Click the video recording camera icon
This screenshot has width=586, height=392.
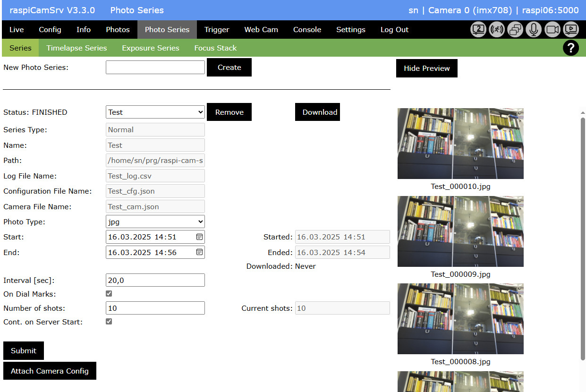pyautogui.click(x=552, y=29)
